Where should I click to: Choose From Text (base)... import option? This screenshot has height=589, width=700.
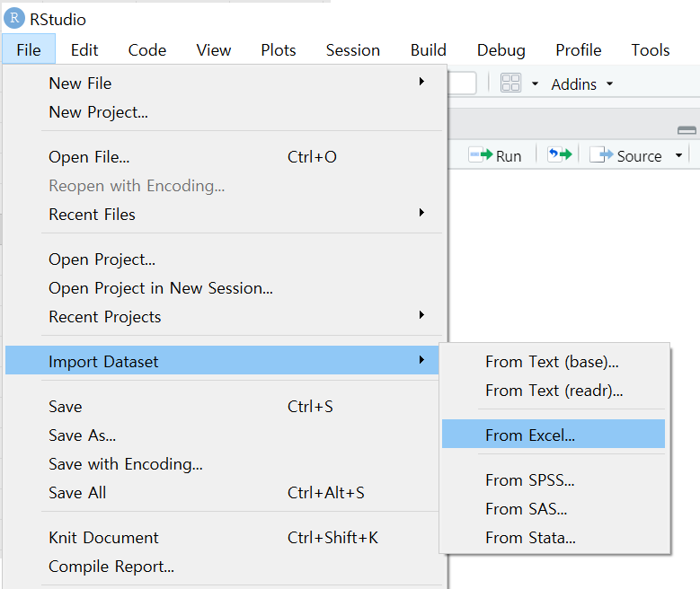pyautogui.click(x=554, y=362)
